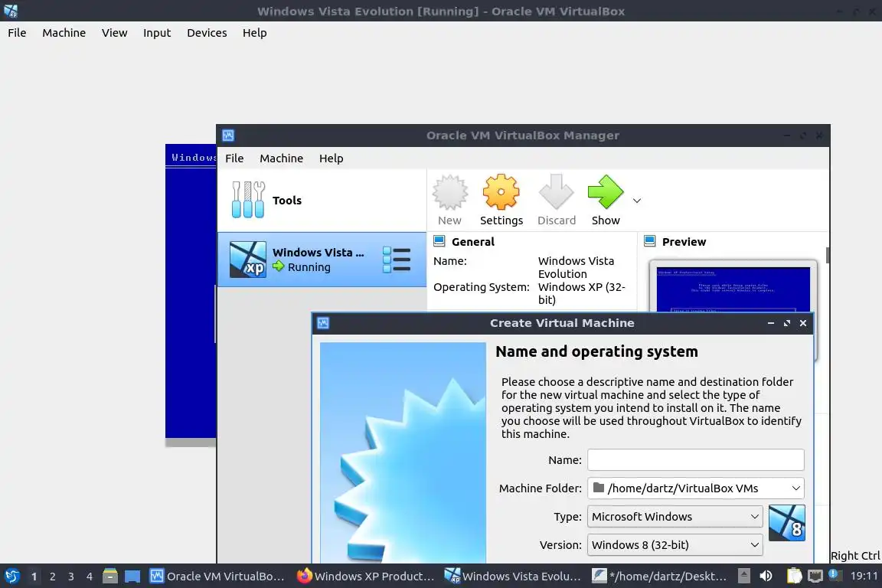
Task: Click the Preview panel monitor icon
Action: (x=650, y=241)
